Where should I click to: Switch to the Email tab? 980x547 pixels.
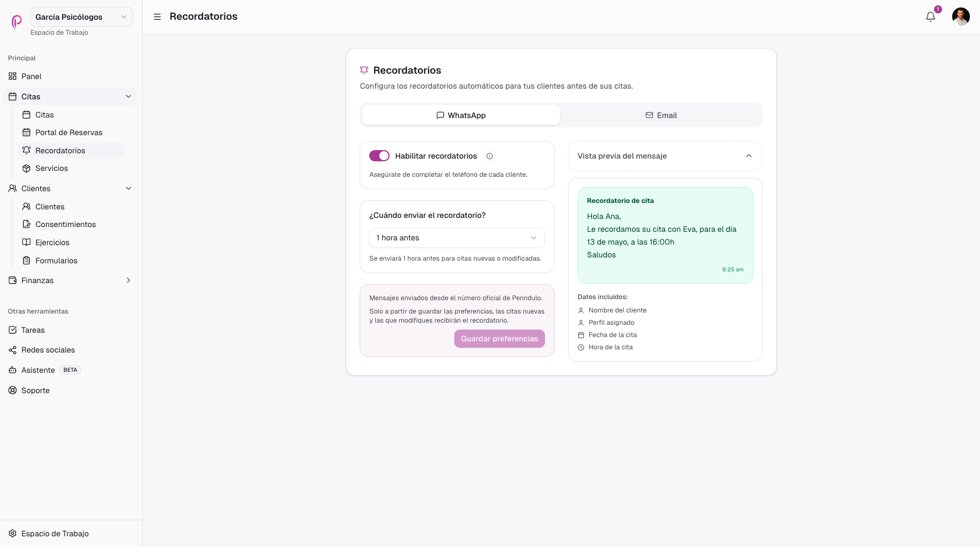[661, 115]
